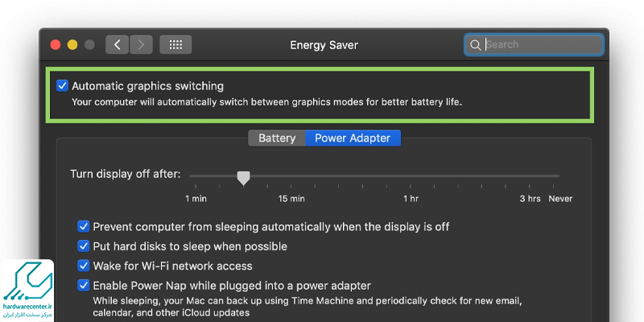Image resolution: width=644 pixels, height=322 pixels.
Task: Set display off slider to Never
Action: [x=559, y=176]
